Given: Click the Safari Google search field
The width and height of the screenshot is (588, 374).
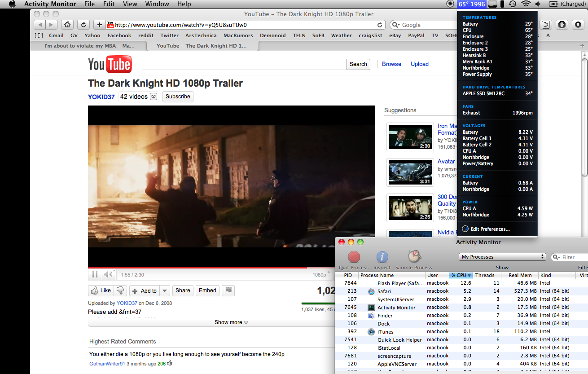Looking at the screenshot, I should point(423,25).
